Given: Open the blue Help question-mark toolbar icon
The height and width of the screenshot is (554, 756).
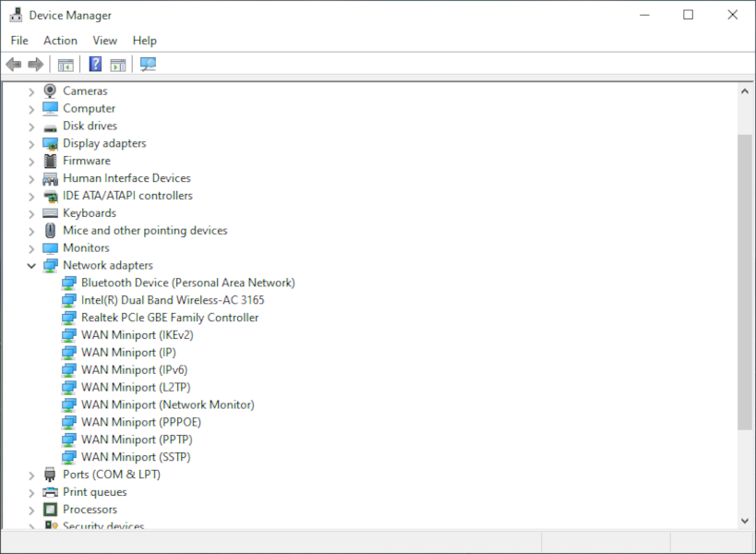Looking at the screenshot, I should [x=95, y=64].
